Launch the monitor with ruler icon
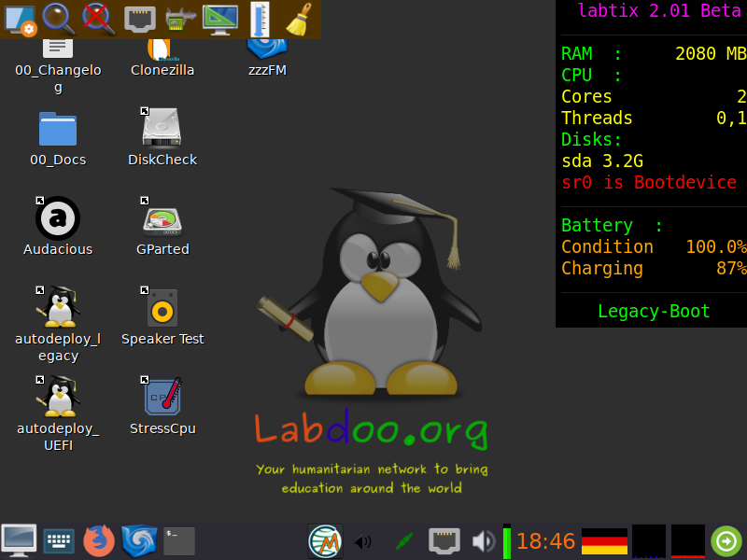Viewport: 747px width, 560px height. click(x=220, y=20)
